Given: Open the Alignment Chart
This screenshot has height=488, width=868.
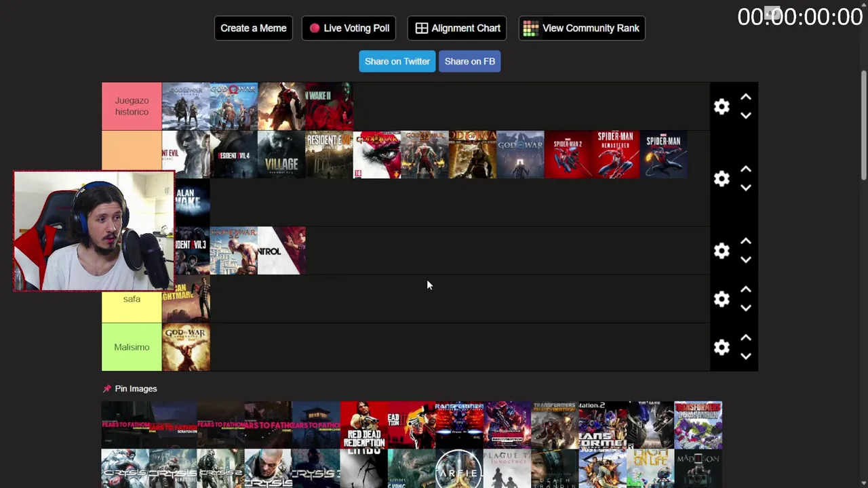Looking at the screenshot, I should tap(457, 28).
